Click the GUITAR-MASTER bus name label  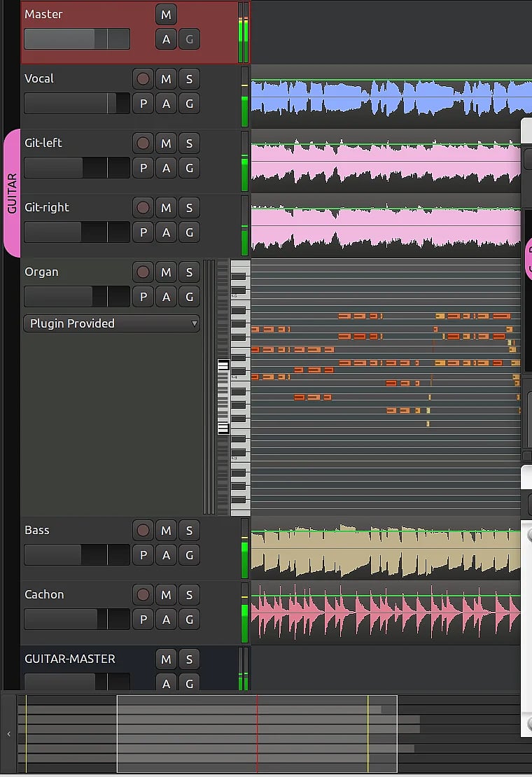(x=70, y=659)
